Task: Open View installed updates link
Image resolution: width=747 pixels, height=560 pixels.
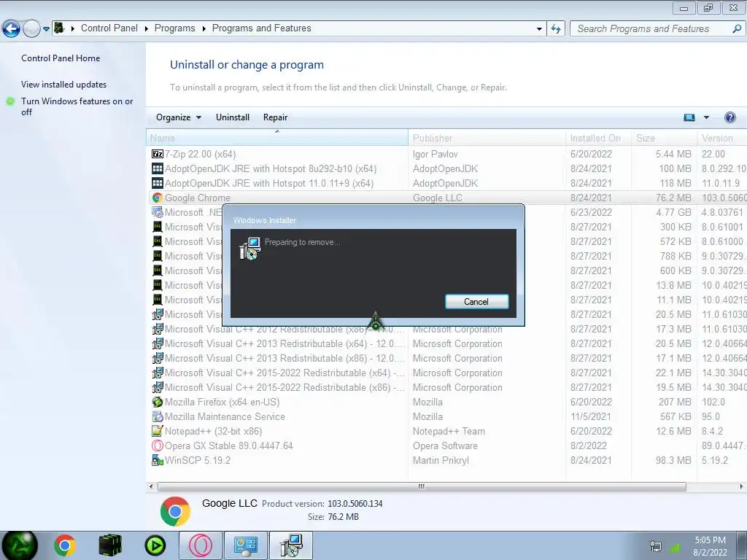Action: click(64, 85)
